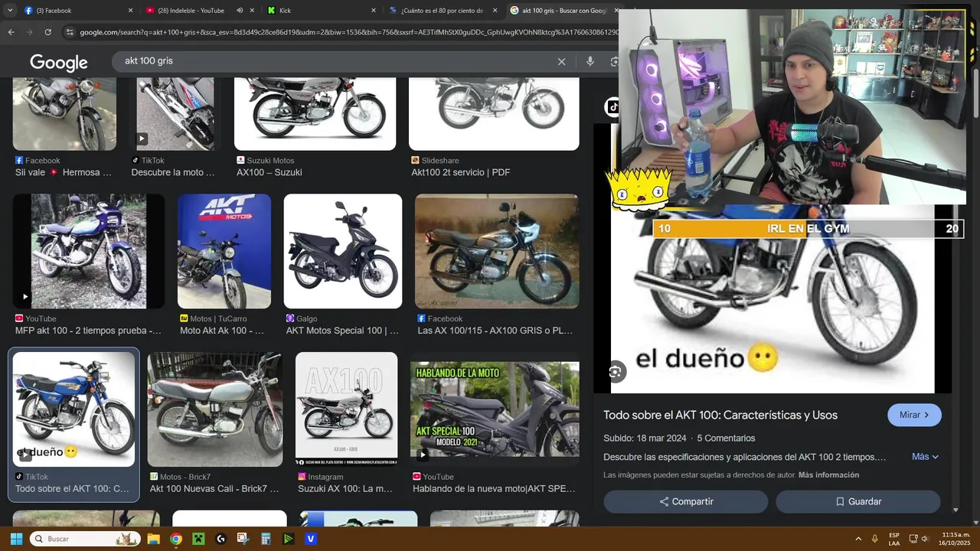Open site information icon in address bar

point(70,32)
